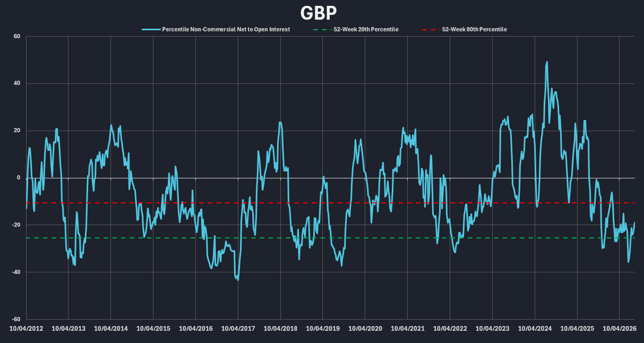Click the red dashed 80th percentile line
644x343 pixels.
pos(330,203)
